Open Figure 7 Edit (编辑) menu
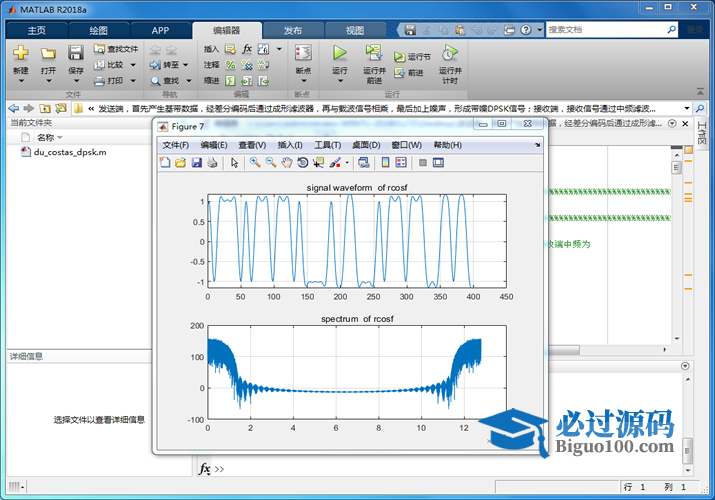The width and height of the screenshot is (715, 500). click(214, 145)
